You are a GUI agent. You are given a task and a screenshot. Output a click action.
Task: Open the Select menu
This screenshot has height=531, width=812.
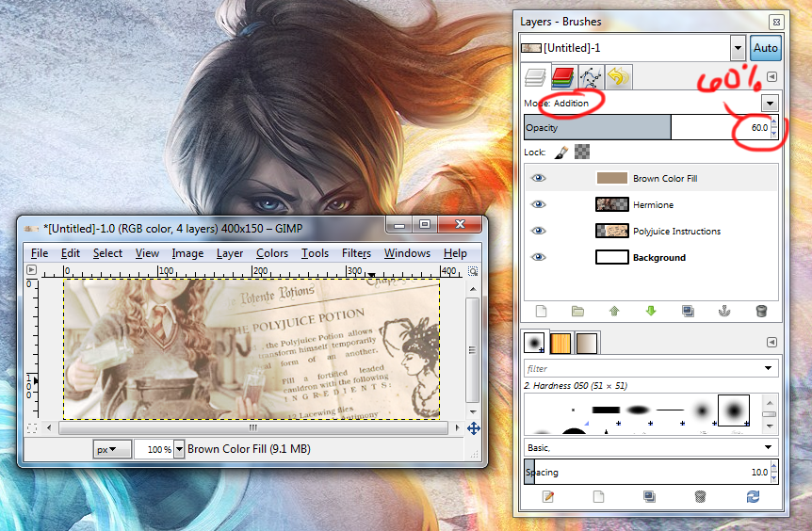tap(107, 253)
